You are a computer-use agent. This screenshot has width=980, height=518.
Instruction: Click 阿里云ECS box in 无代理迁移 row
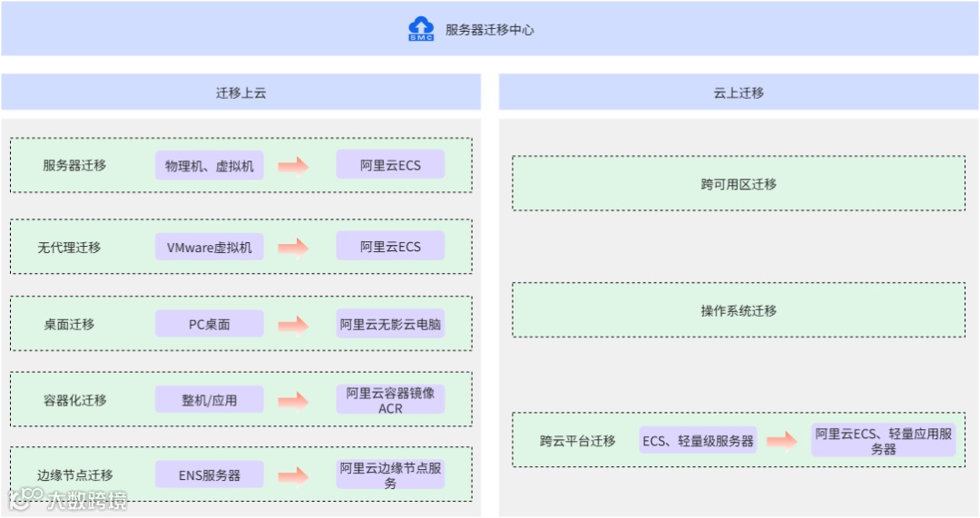(390, 246)
